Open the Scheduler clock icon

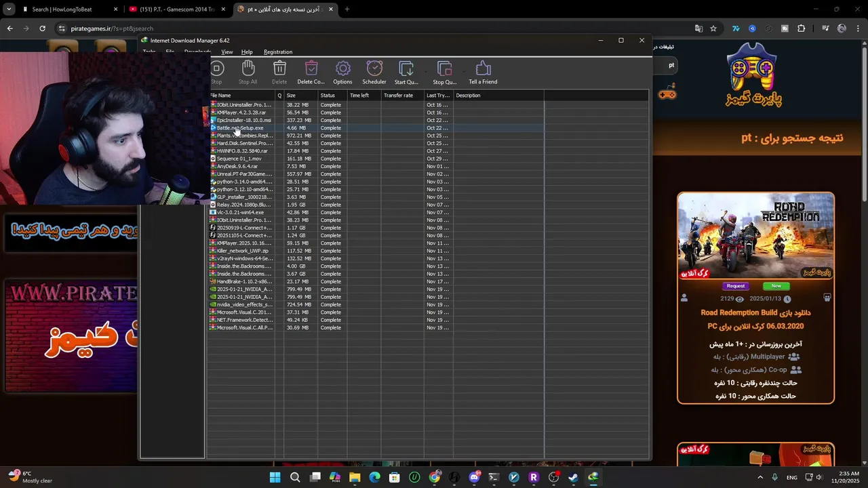point(374,72)
